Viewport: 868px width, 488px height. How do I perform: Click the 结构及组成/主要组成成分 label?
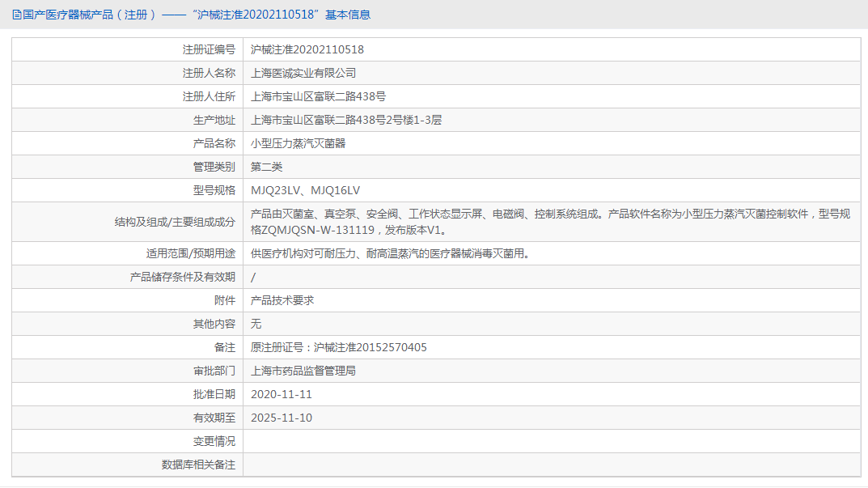point(175,222)
